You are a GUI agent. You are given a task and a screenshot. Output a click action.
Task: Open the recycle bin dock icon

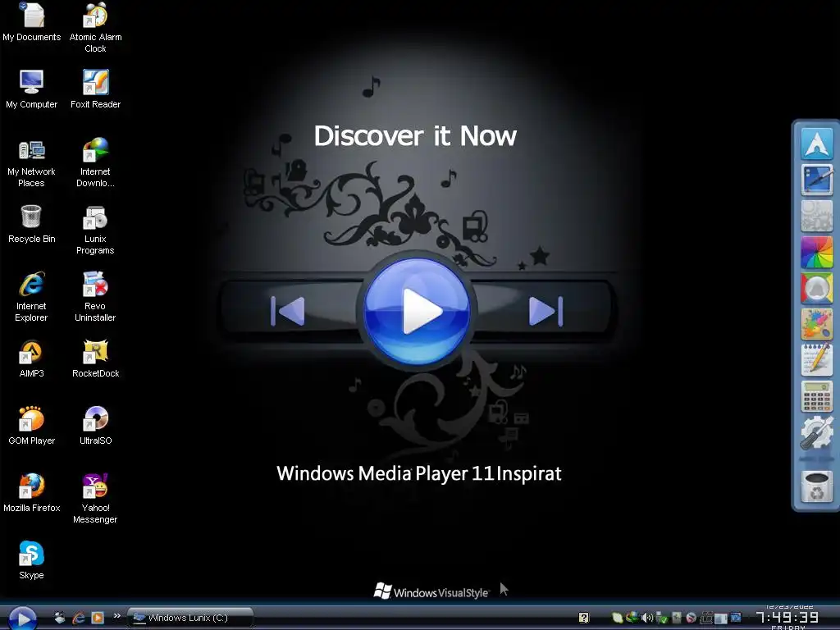click(x=816, y=486)
